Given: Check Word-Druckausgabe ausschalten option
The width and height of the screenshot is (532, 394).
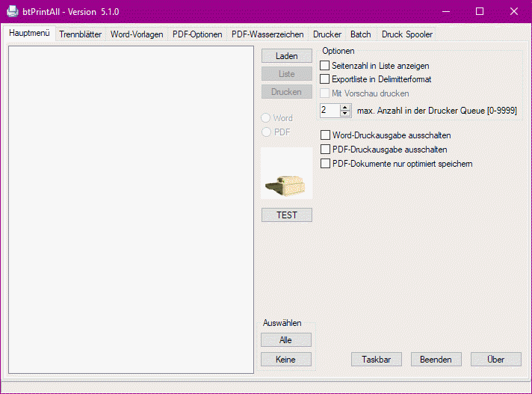Looking at the screenshot, I should point(325,135).
